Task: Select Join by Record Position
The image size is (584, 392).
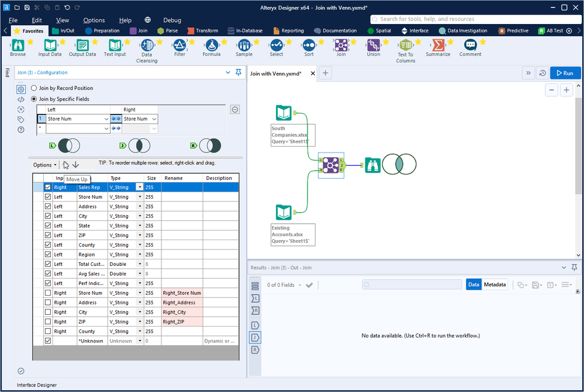Action: click(34, 88)
